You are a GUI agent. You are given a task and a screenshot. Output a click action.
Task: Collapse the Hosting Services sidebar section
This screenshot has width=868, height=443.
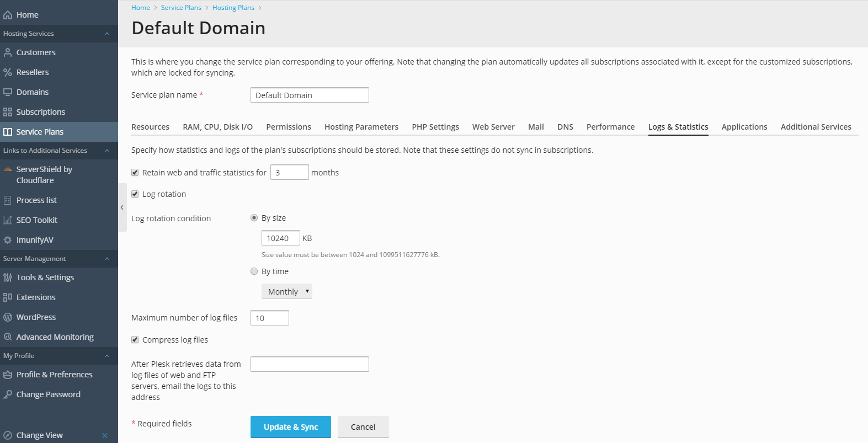tap(107, 34)
